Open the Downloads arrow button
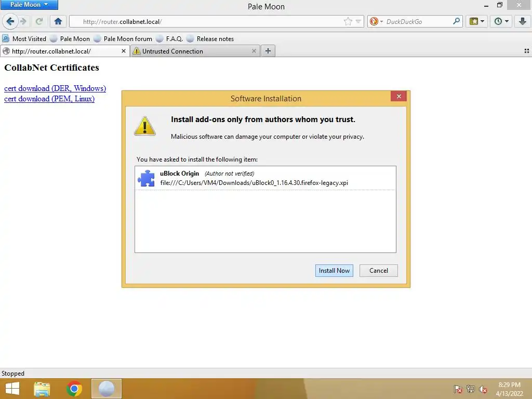 tap(523, 21)
